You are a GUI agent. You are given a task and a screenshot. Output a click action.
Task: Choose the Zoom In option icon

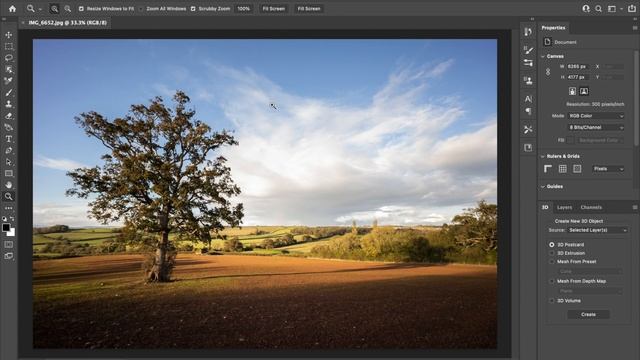pyautogui.click(x=54, y=9)
